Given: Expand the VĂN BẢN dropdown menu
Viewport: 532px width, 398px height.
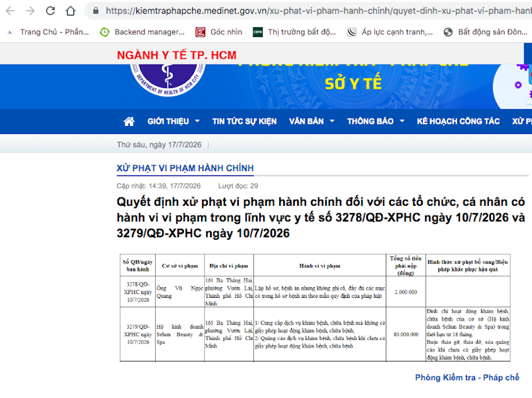Looking at the screenshot, I should pos(312,121).
